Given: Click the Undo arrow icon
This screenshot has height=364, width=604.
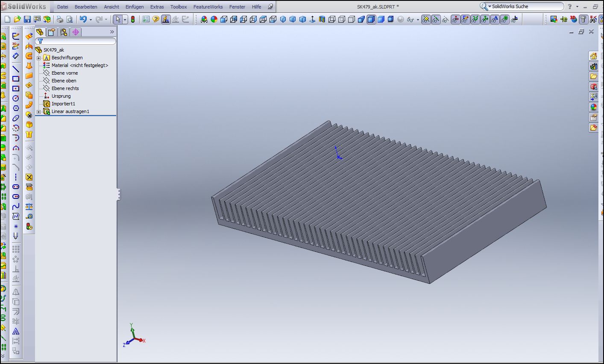Looking at the screenshot, I should 83,19.
